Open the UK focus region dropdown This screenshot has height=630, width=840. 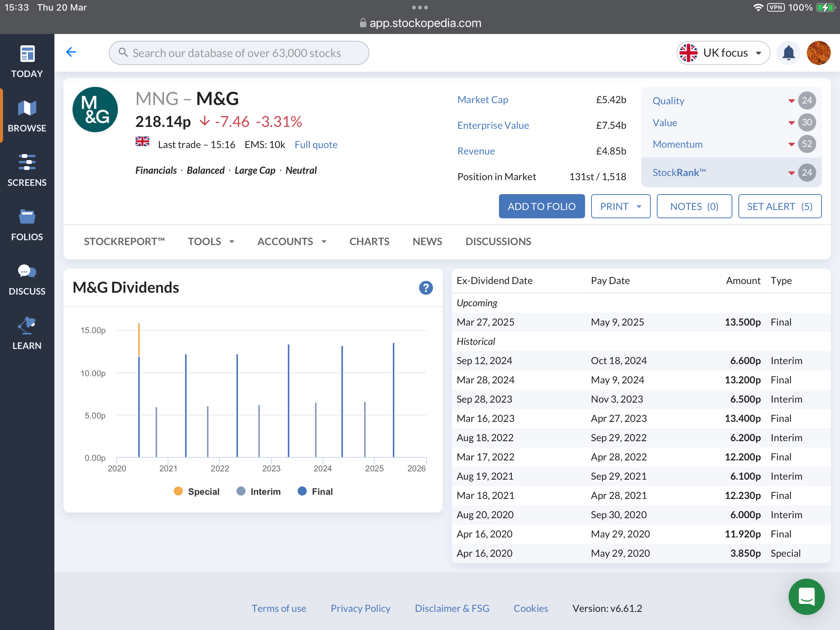[x=723, y=53]
